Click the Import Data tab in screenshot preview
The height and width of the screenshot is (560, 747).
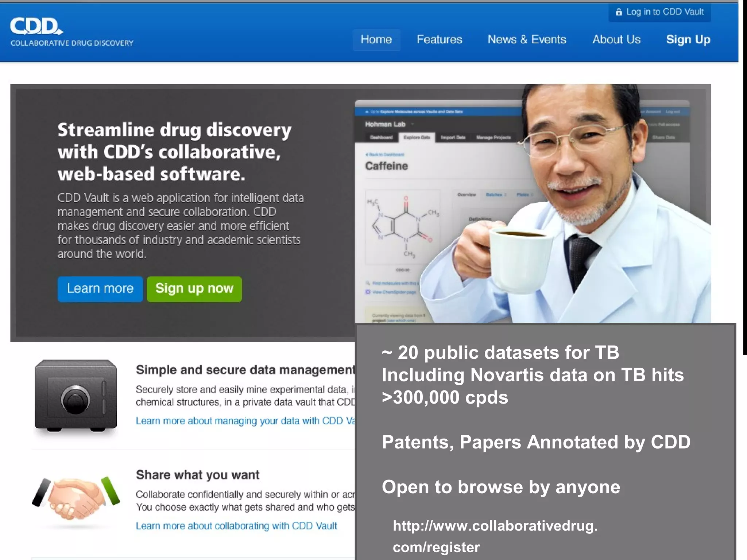coord(453,137)
